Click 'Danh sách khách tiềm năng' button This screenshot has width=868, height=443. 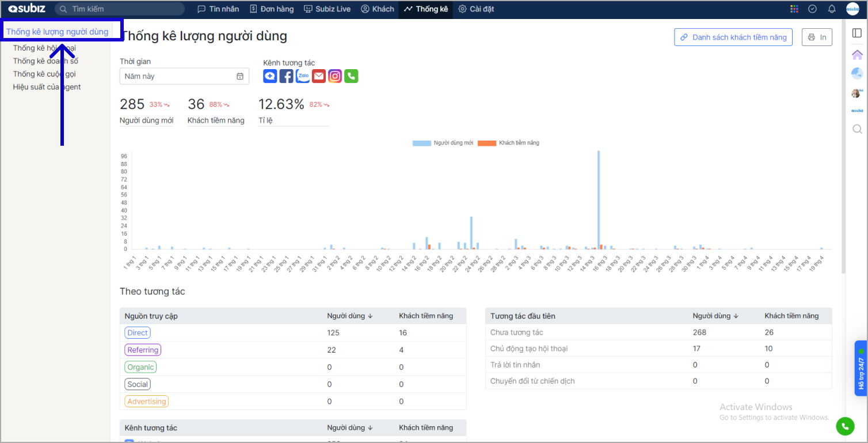pos(733,37)
